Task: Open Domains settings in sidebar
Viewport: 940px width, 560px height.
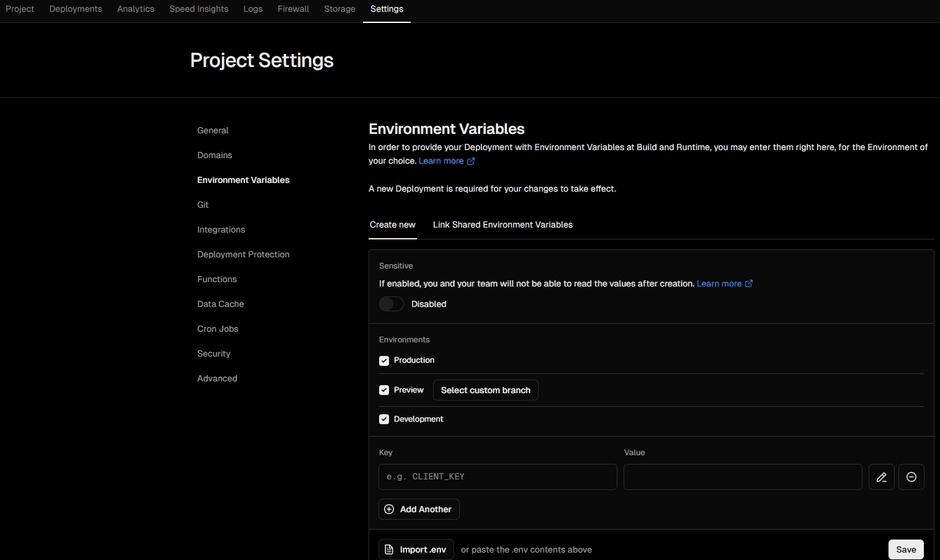Action: [215, 155]
